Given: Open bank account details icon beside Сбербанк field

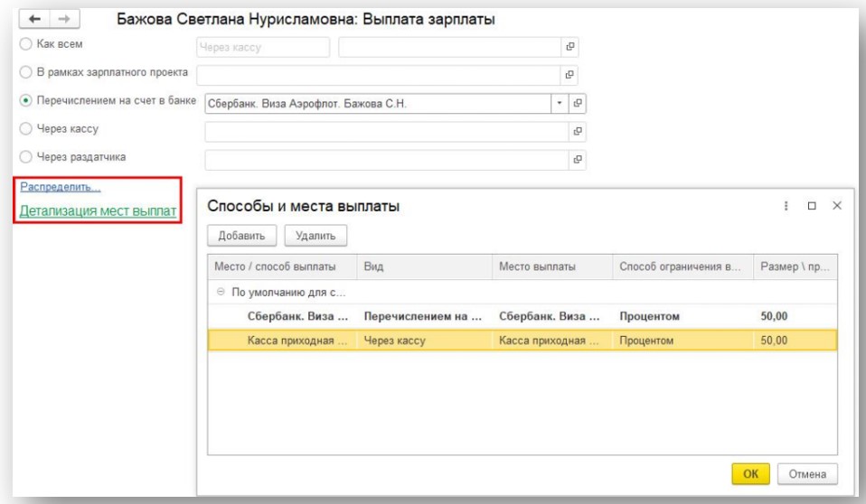Looking at the screenshot, I should pyautogui.click(x=578, y=103).
